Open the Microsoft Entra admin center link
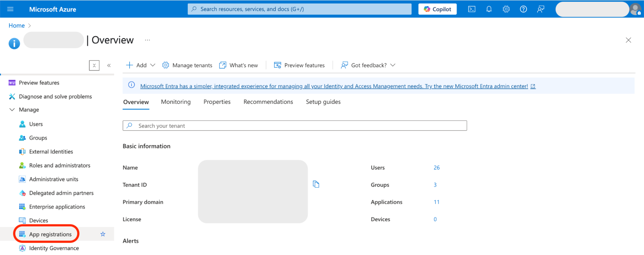The height and width of the screenshot is (255, 644). [338, 86]
